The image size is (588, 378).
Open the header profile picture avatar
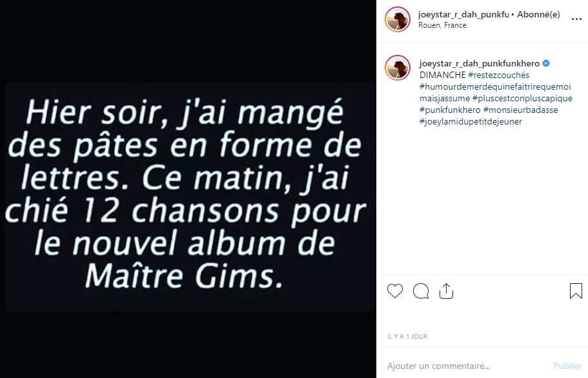(398, 19)
